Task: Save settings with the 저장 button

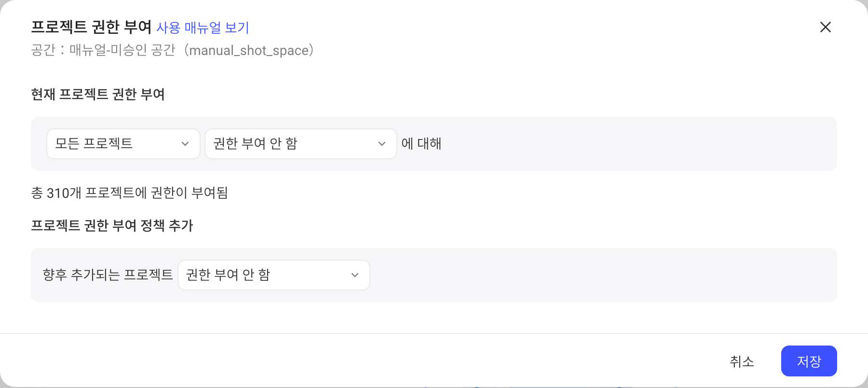Action: coord(809,361)
